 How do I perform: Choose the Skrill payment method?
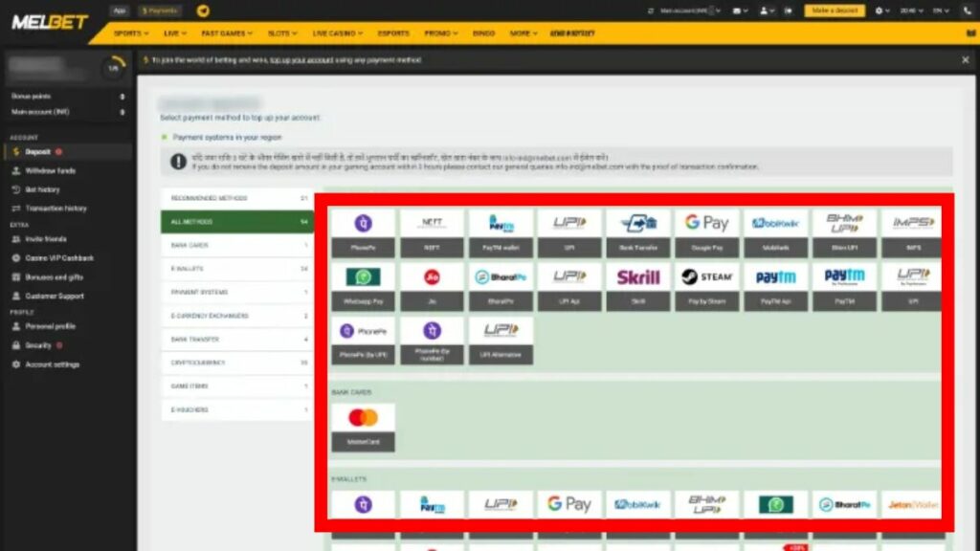[x=638, y=287]
